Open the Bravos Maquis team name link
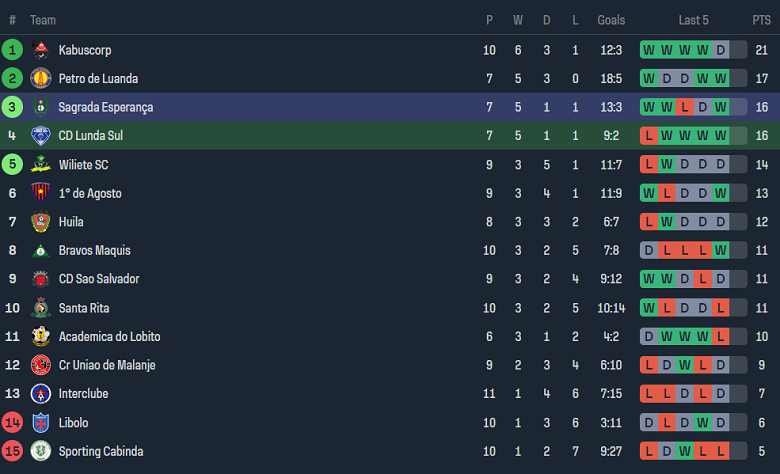The height and width of the screenshot is (474, 780). pos(94,251)
